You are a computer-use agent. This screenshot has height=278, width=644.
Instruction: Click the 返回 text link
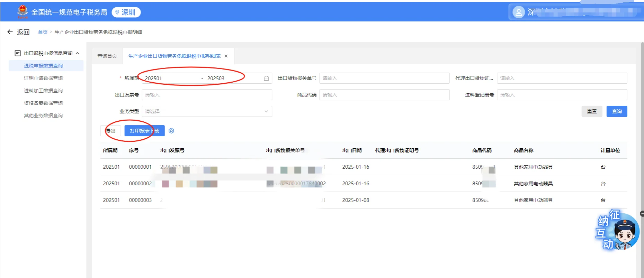[x=23, y=32]
